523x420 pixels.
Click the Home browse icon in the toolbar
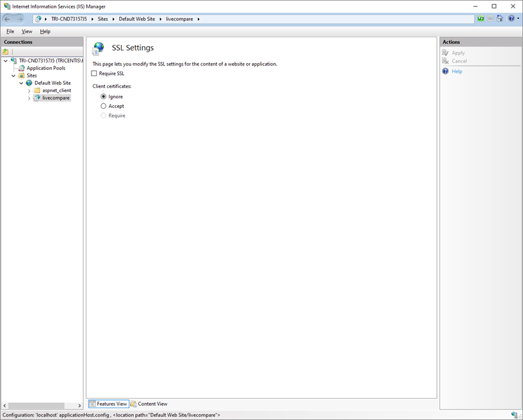[500, 18]
